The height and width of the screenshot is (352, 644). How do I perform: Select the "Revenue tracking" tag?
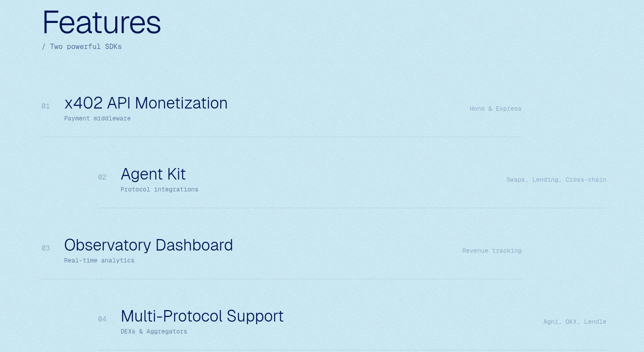point(492,251)
